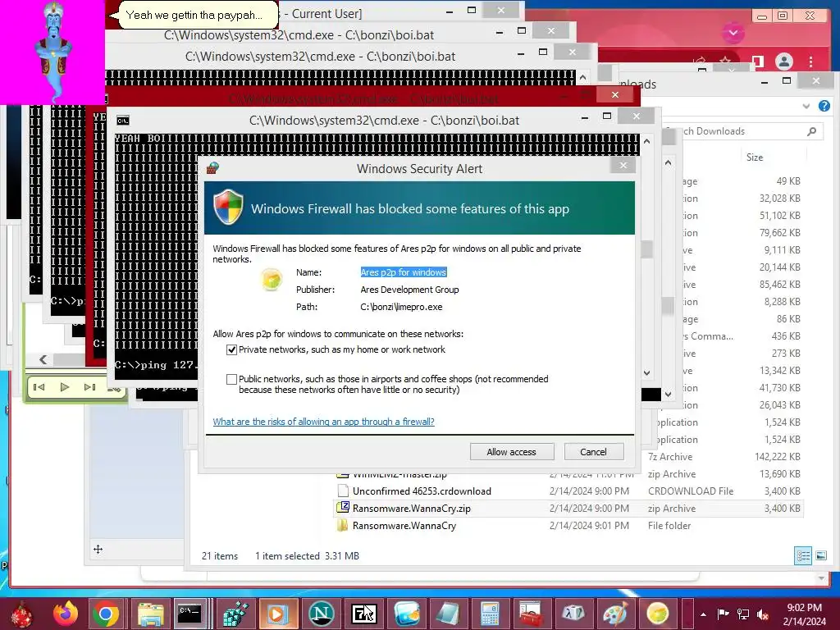Open the Action Center flag tray icon
Viewport: 840px width, 630px height.
[x=723, y=614]
